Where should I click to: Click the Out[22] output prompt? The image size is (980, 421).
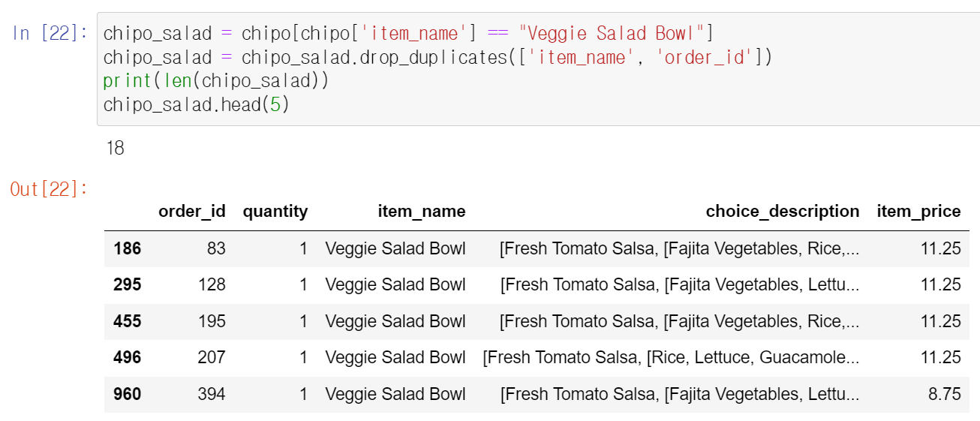tap(50, 189)
